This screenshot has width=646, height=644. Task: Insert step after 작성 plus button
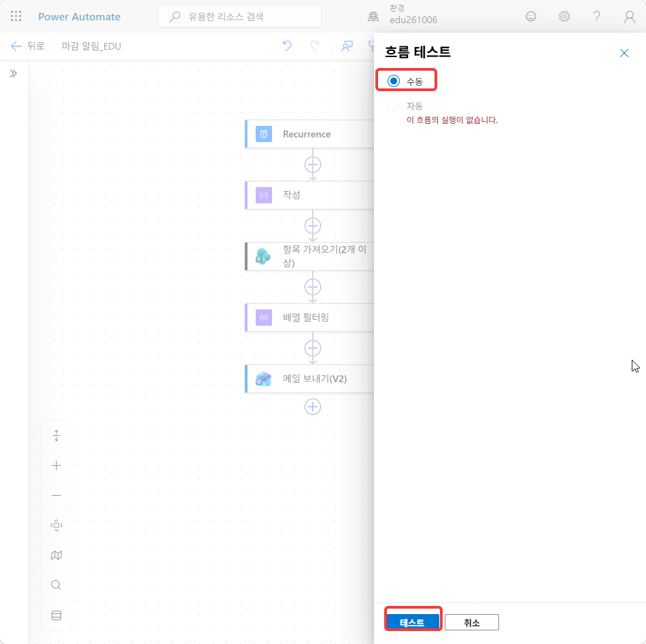tap(313, 226)
